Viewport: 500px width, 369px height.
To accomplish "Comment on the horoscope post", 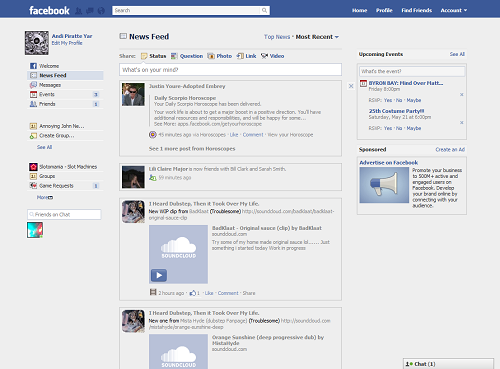I will click(253, 135).
